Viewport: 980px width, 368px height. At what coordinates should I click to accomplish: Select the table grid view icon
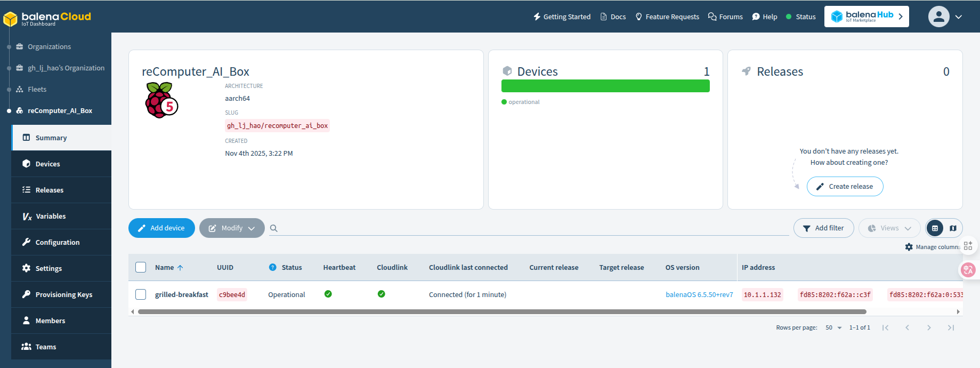coord(935,228)
